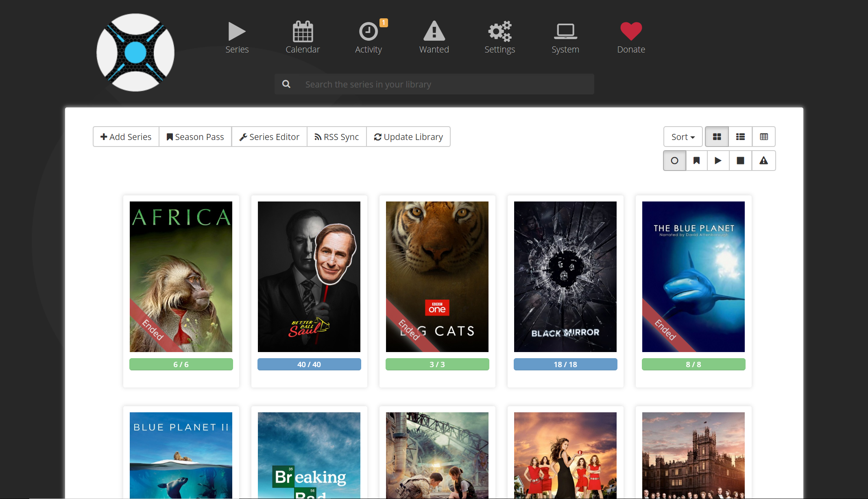Image resolution: width=868 pixels, height=499 pixels.
Task: Expand the Sort dropdown
Action: (683, 137)
